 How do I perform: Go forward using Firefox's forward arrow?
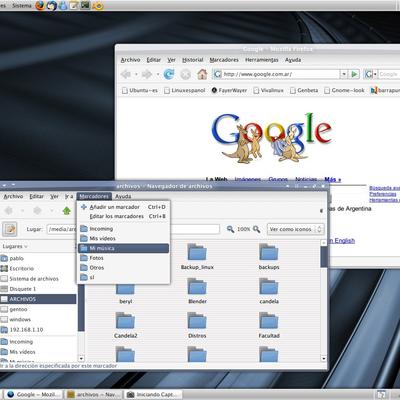click(147, 74)
